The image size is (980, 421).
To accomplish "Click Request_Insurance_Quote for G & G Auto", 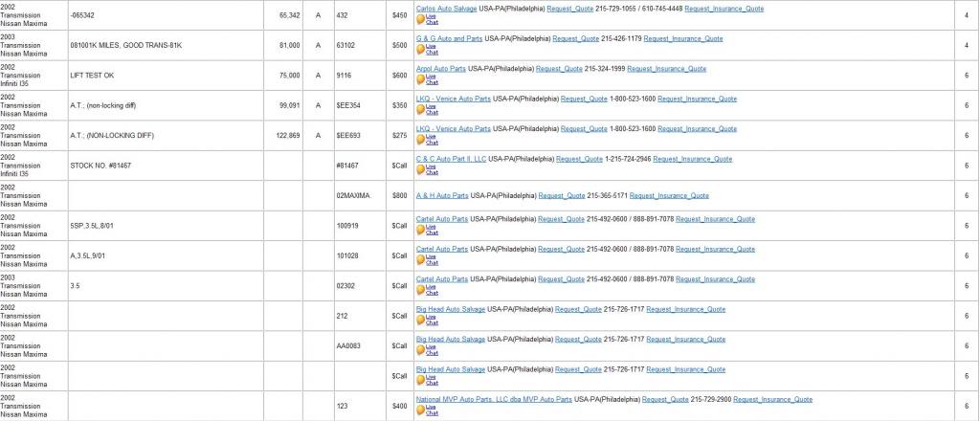I will click(683, 38).
